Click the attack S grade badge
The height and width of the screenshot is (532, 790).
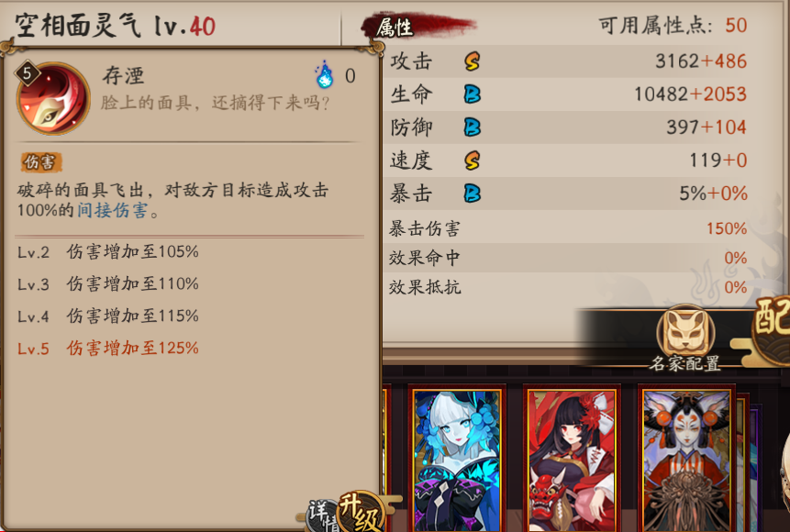473,61
